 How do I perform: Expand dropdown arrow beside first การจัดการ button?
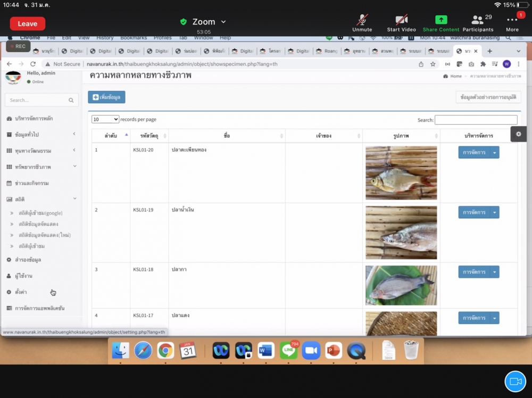click(495, 153)
